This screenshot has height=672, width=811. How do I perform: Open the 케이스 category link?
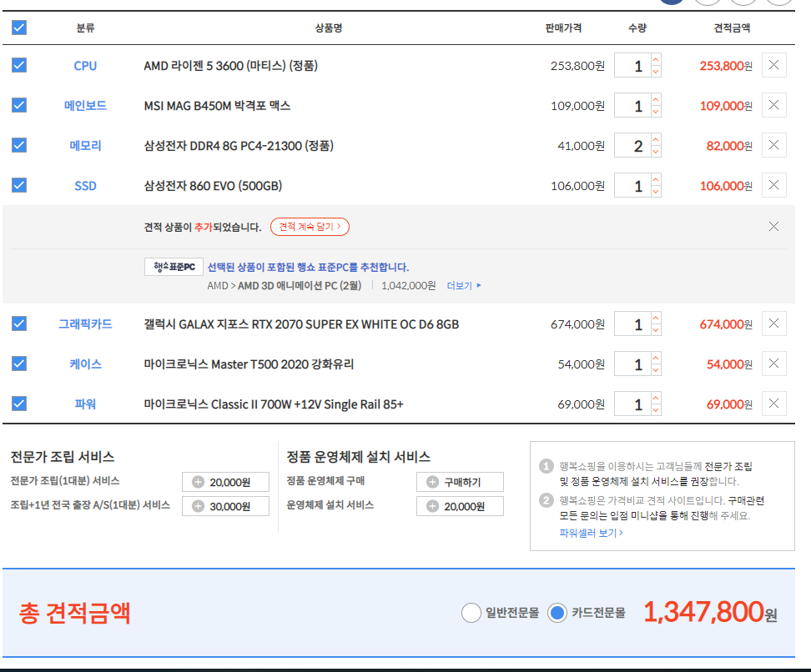click(85, 364)
